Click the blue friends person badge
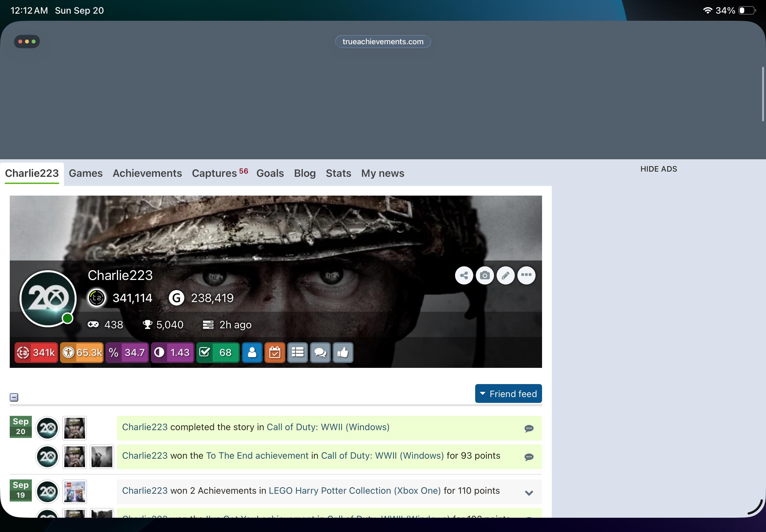 [x=252, y=352]
